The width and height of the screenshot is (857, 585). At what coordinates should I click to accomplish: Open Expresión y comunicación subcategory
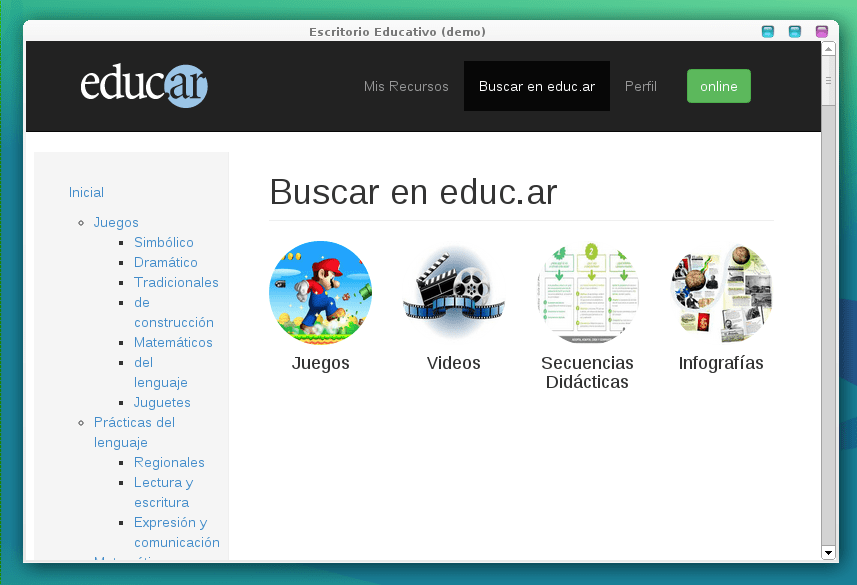click(177, 533)
